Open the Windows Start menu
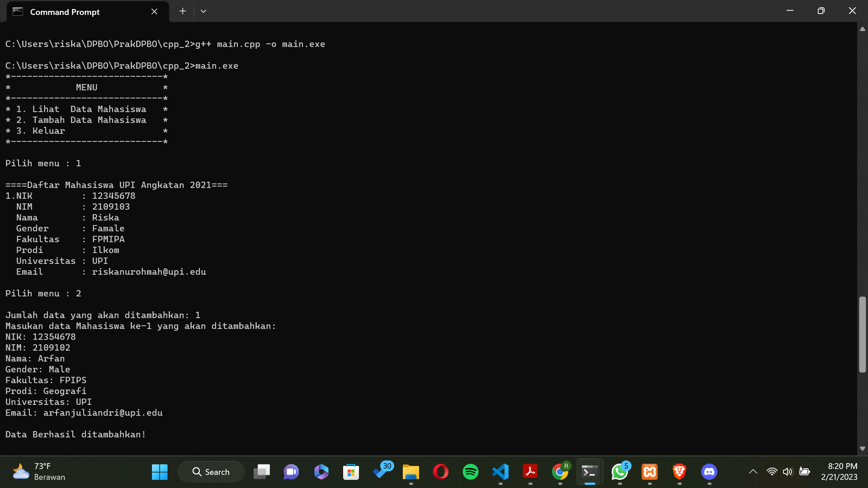The image size is (868, 488). (159, 472)
